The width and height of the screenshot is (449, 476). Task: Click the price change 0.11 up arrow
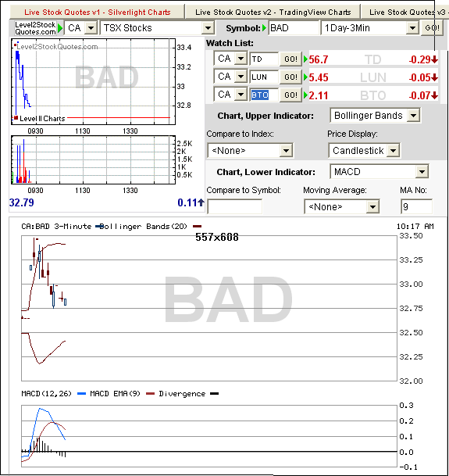pyautogui.click(x=191, y=202)
